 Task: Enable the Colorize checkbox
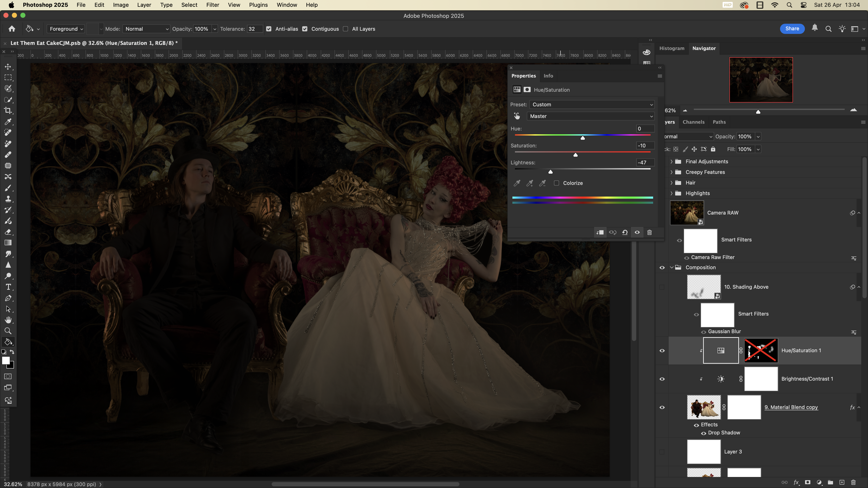tap(556, 183)
